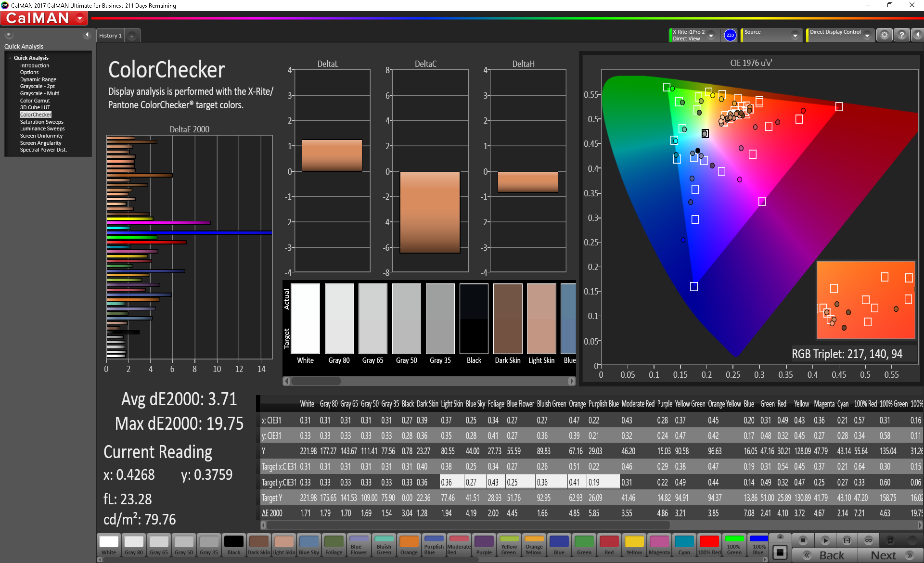
Task: Click the blue 233 meter indicator
Action: 730,35
